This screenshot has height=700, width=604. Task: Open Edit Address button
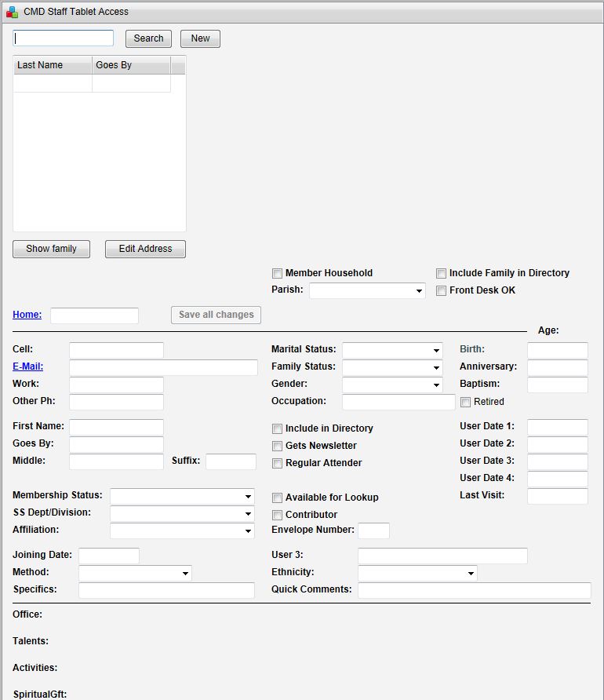(145, 249)
